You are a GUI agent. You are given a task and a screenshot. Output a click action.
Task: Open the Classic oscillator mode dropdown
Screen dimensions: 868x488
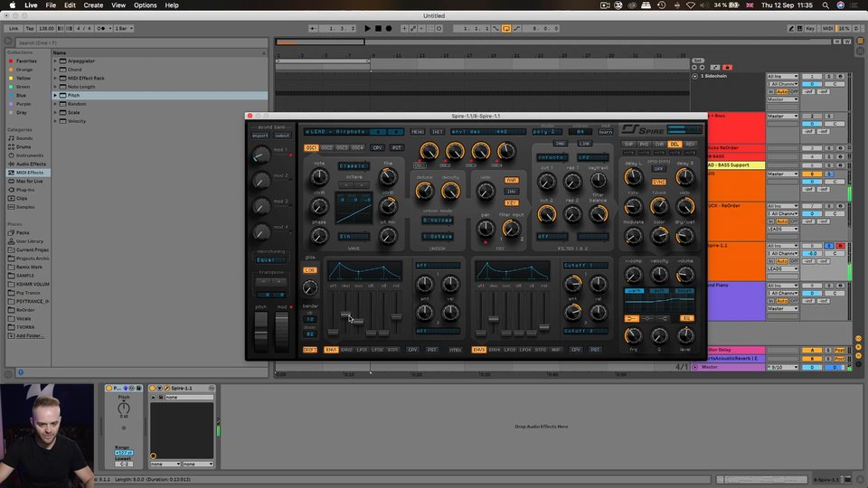[x=354, y=165]
